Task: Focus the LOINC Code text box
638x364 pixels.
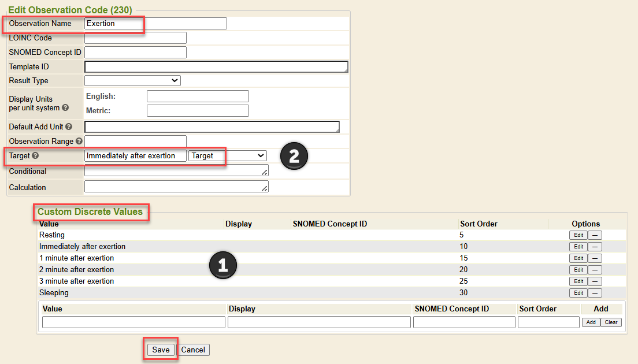Action: [x=135, y=38]
